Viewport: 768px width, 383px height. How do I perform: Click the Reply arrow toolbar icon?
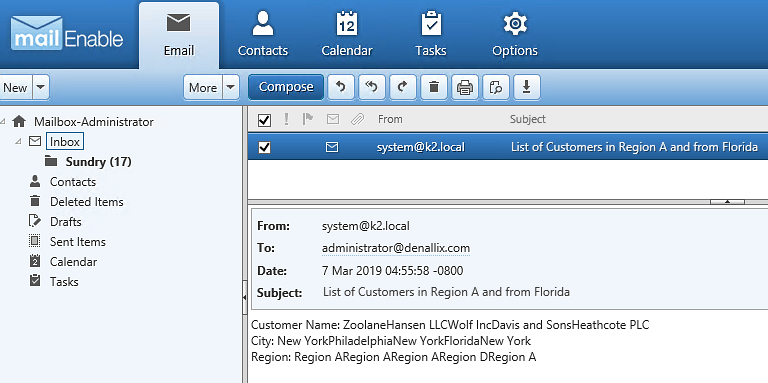(340, 87)
